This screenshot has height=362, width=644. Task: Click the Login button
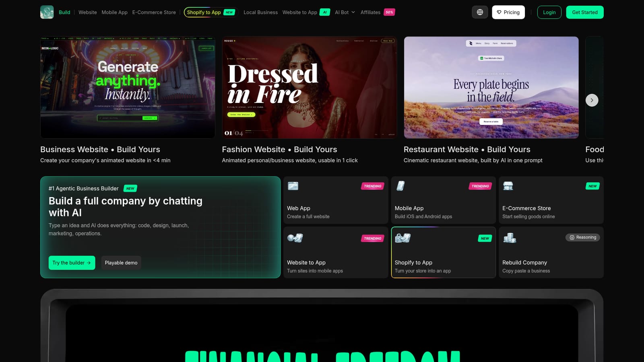[549, 12]
